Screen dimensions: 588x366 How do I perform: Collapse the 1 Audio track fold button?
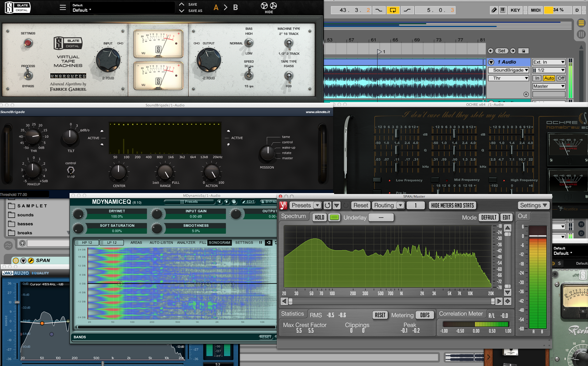coord(491,62)
